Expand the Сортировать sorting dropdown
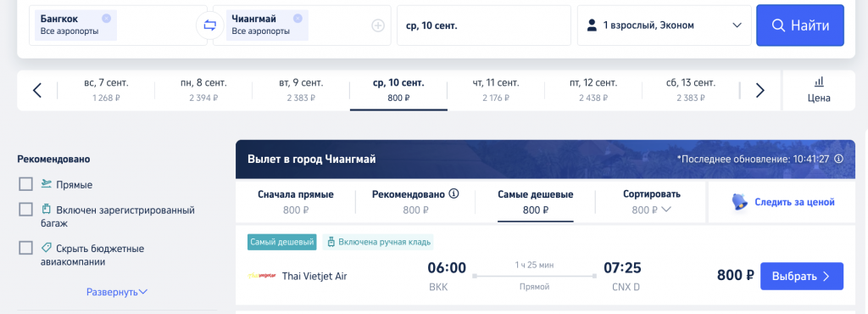868x314 pixels. click(x=652, y=202)
